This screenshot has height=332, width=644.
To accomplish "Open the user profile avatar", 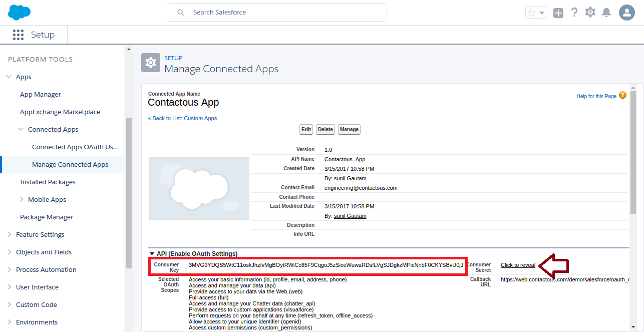I will click(627, 13).
